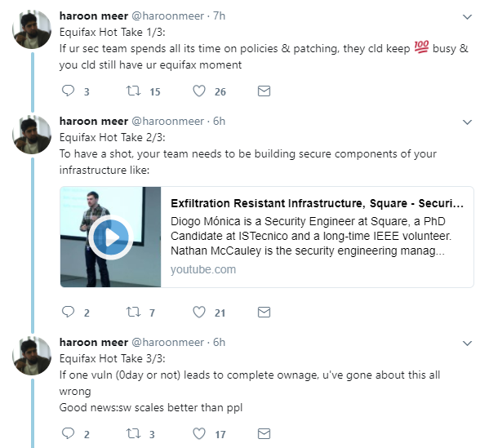Expand options chevron on Hot Take 2/3 tweet
This screenshot has height=448, width=489.
467,122
